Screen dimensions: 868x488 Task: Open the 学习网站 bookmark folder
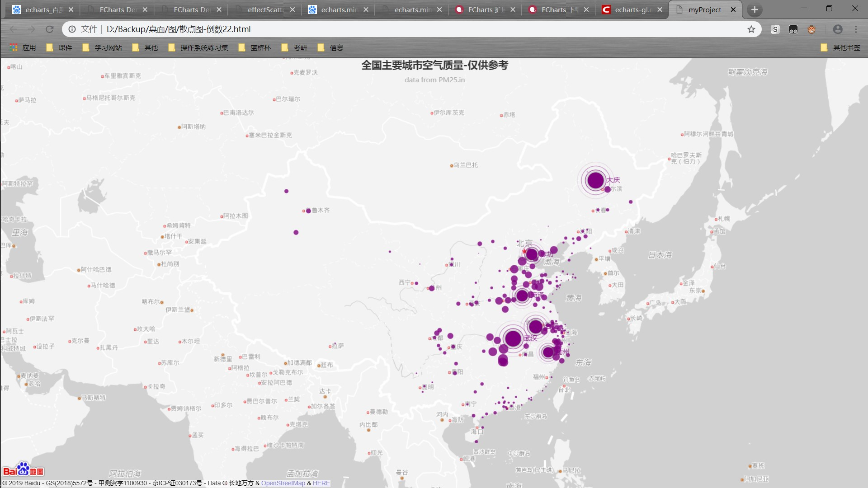click(x=103, y=47)
